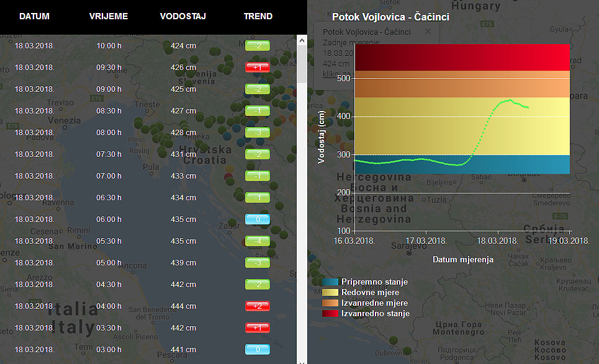Click the blue 0 trend badge at 03:00 h

tap(258, 350)
